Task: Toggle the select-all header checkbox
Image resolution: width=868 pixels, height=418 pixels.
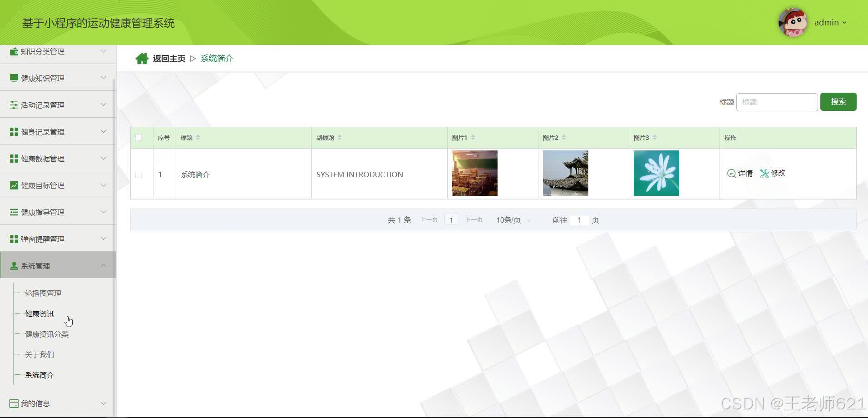Action: point(138,138)
